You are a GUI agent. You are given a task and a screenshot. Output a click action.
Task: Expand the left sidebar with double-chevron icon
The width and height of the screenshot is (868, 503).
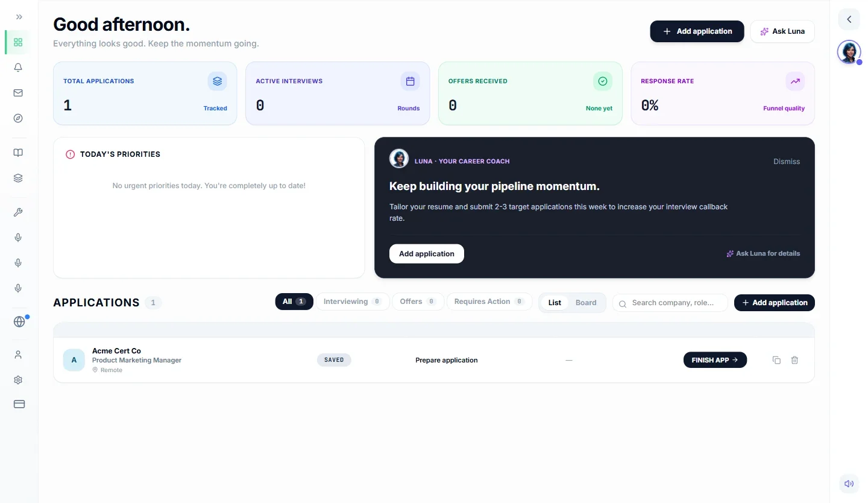[19, 17]
